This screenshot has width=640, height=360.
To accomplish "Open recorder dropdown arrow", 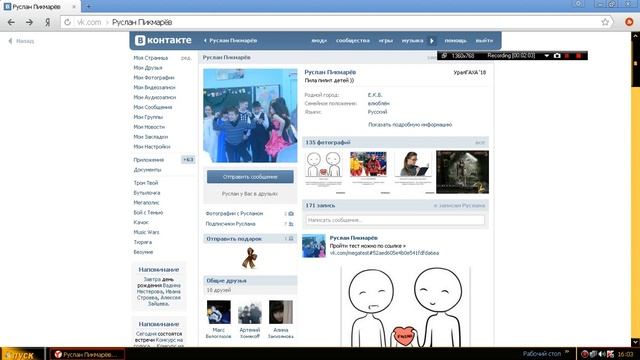I will [x=547, y=56].
